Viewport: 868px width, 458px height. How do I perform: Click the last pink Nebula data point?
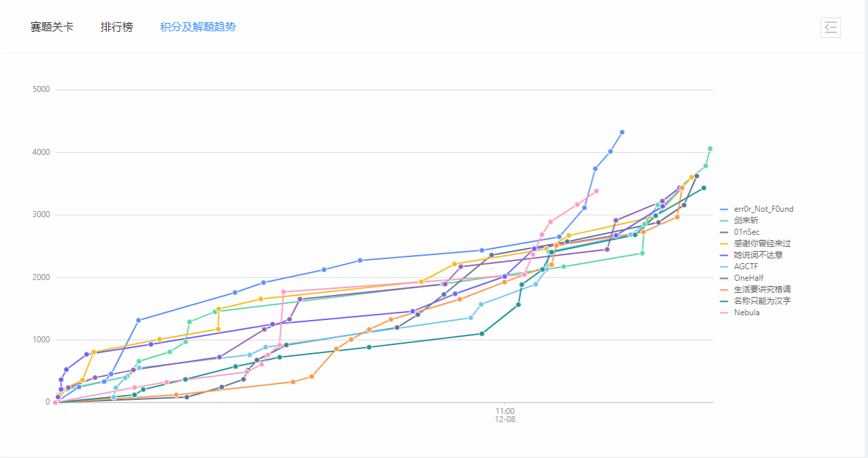(x=596, y=191)
